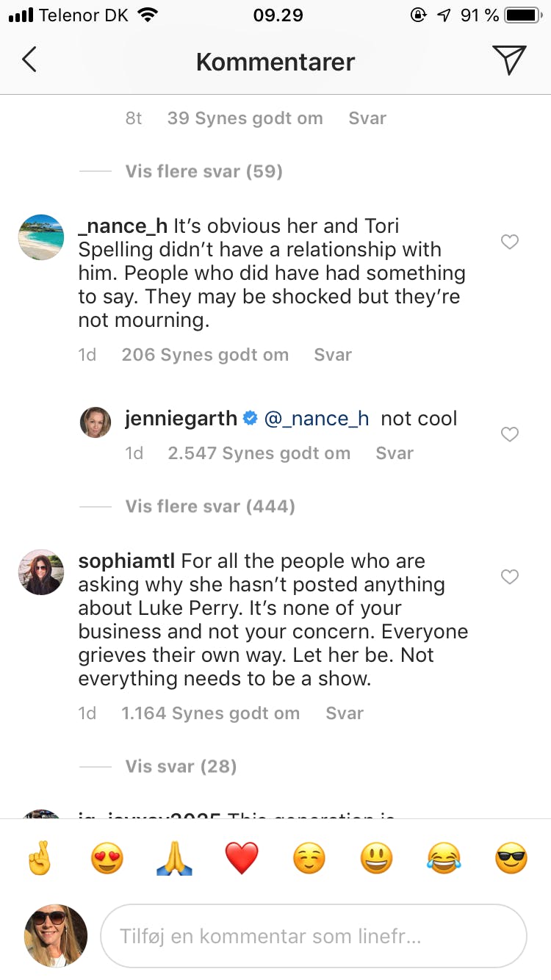View likes on jenniegarth's reply
This screenshot has height=980, width=551.
[259, 453]
